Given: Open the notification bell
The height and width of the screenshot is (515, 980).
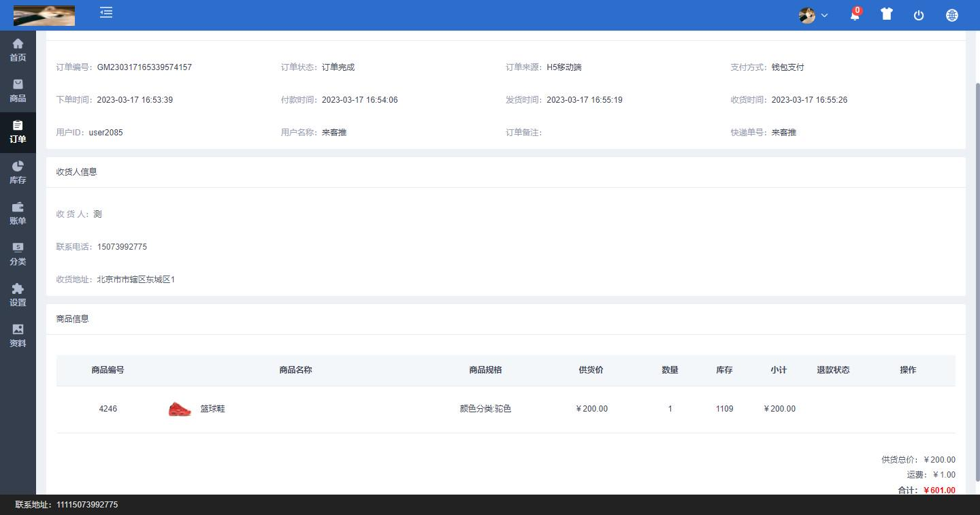Looking at the screenshot, I should (855, 14).
